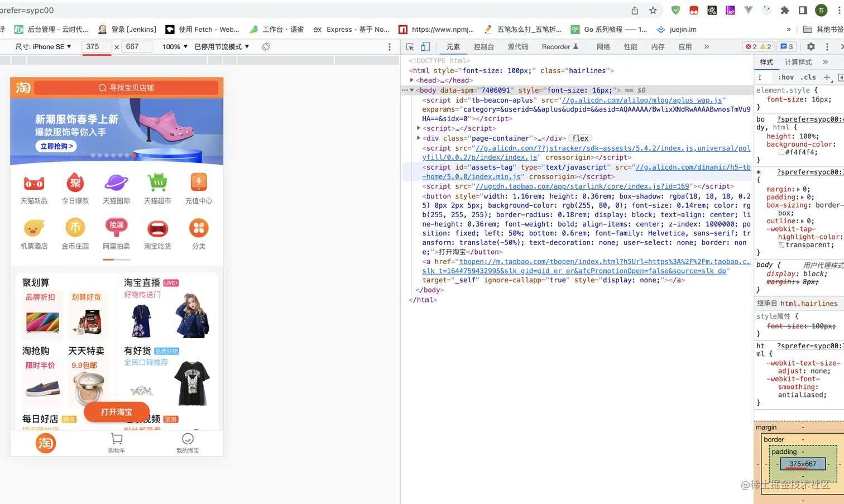Screen dimensions: 844x504
Task: Switch to the 控制台 Console tab
Action: (x=484, y=47)
